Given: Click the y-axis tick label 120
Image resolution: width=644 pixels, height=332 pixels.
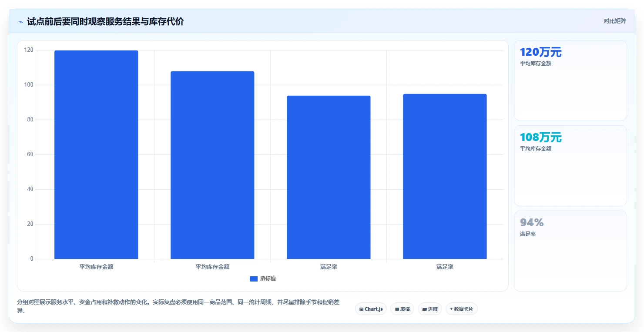Looking at the screenshot, I should [x=29, y=50].
